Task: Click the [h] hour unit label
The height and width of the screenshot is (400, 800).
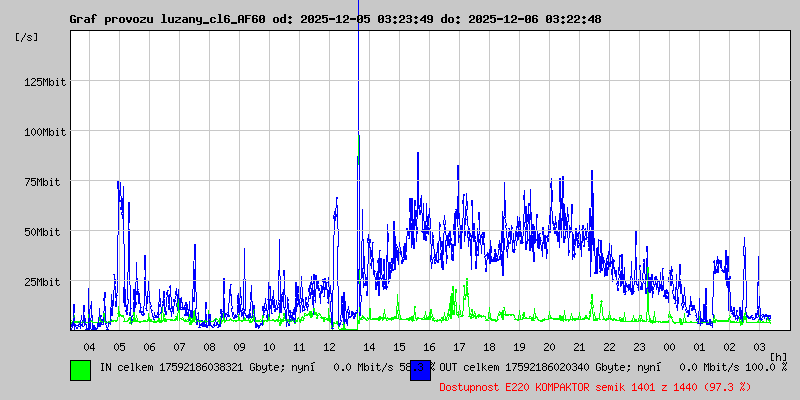Action: [x=778, y=357]
